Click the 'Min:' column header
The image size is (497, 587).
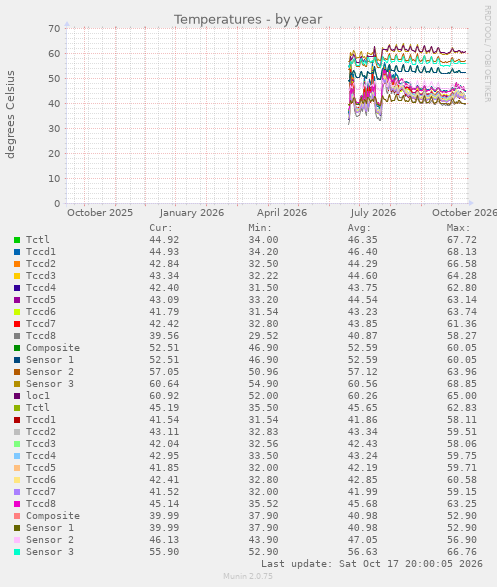click(x=260, y=228)
